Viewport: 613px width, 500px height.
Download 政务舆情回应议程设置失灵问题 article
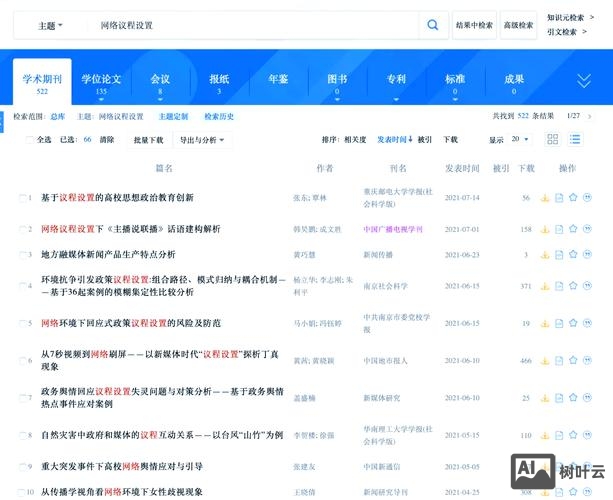pos(545,398)
